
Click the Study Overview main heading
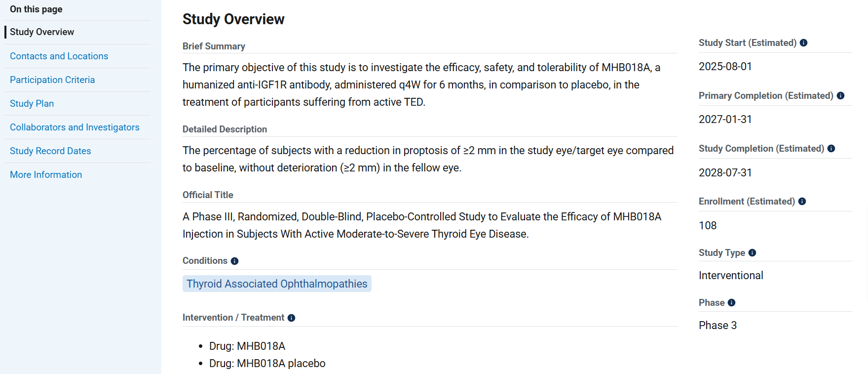pos(233,19)
